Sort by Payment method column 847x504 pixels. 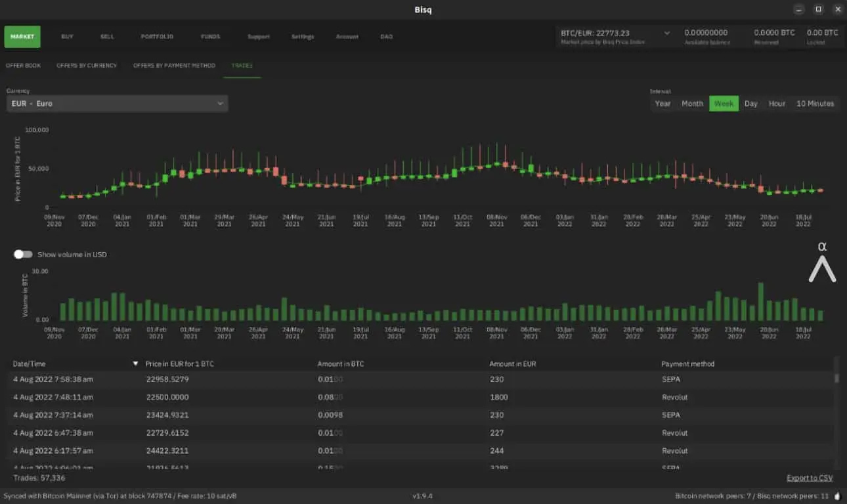[687, 364]
